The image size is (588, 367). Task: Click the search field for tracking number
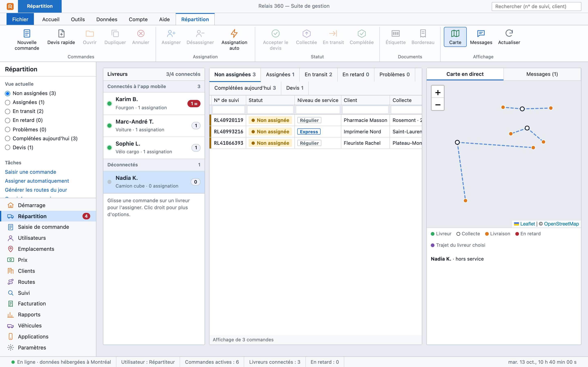[x=536, y=6]
